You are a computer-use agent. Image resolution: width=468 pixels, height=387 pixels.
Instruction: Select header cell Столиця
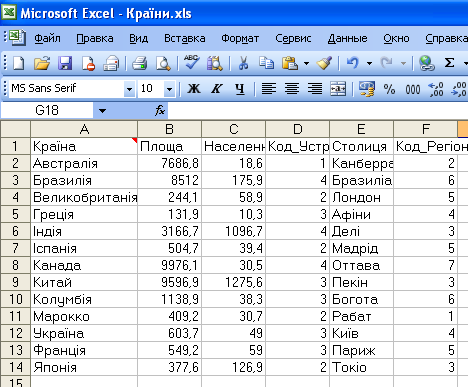[x=361, y=146]
